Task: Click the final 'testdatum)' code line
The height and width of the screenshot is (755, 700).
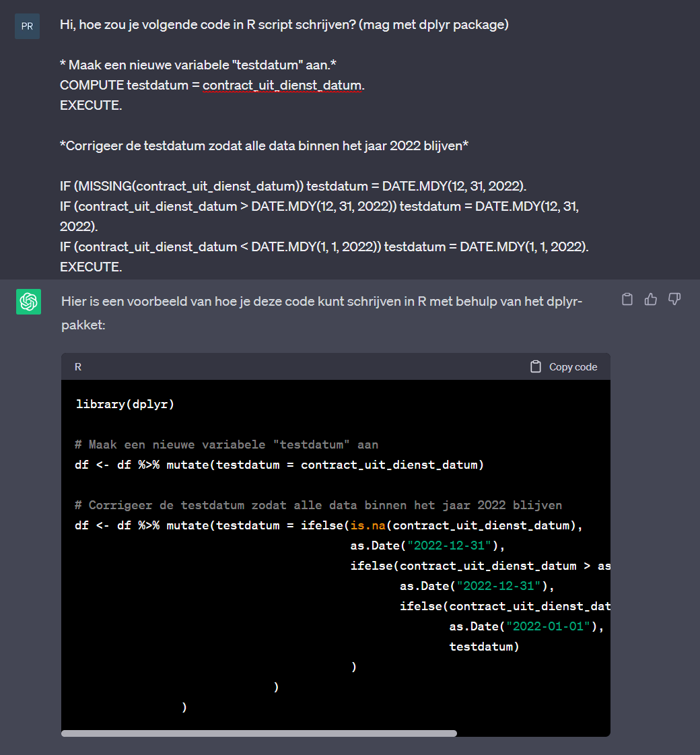Action: click(x=485, y=647)
